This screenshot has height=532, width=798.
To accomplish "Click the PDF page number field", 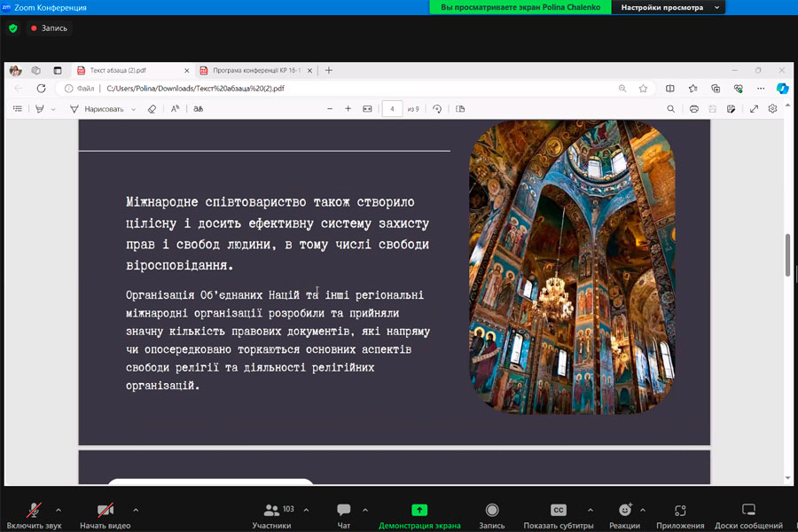I will click(392, 109).
